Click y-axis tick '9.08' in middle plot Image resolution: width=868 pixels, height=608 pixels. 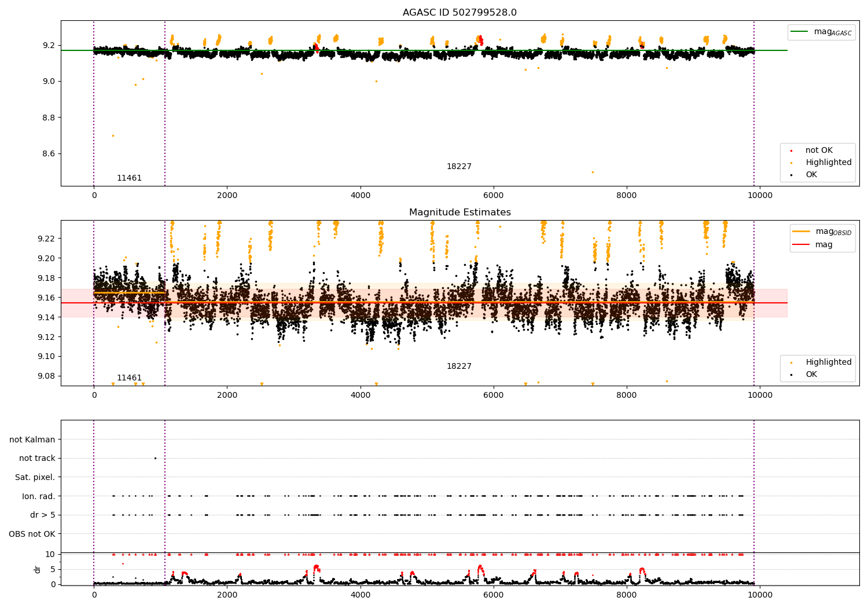[x=47, y=376]
